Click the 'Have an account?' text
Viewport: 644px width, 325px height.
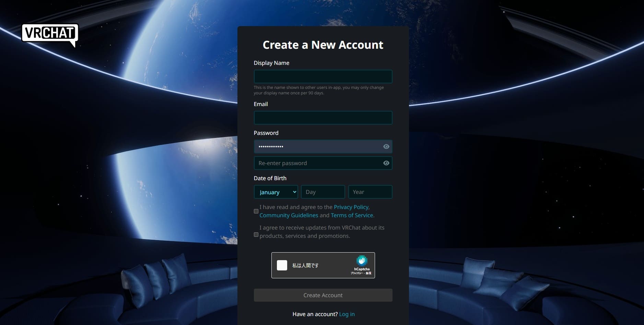(315, 314)
